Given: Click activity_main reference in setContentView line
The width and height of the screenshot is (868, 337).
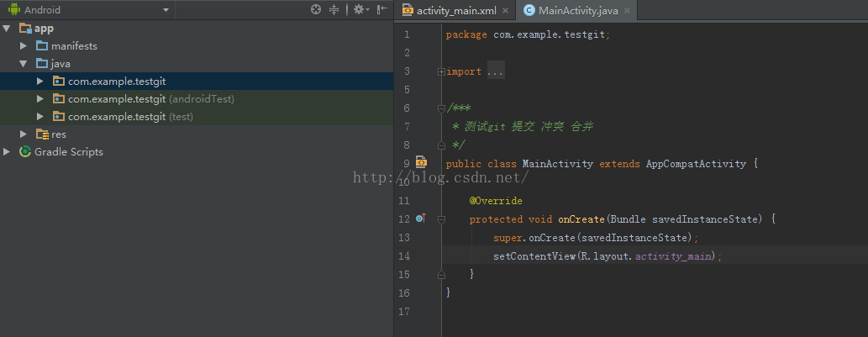Looking at the screenshot, I should (x=676, y=255).
